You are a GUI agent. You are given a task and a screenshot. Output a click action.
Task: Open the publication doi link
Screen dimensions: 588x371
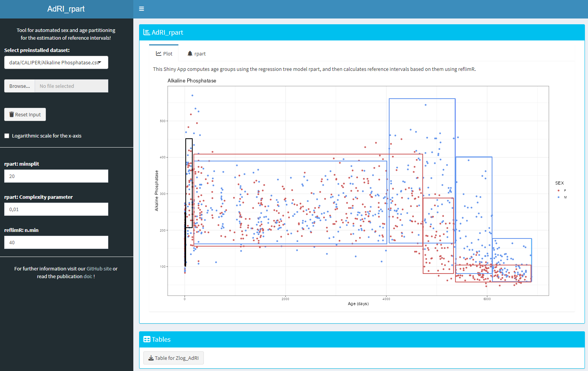point(87,276)
